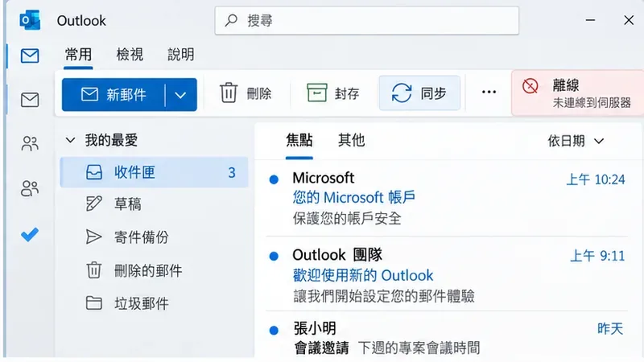Open the Groups sidebar icon
Image resolution: width=644 pixels, height=362 pixels.
click(30, 188)
